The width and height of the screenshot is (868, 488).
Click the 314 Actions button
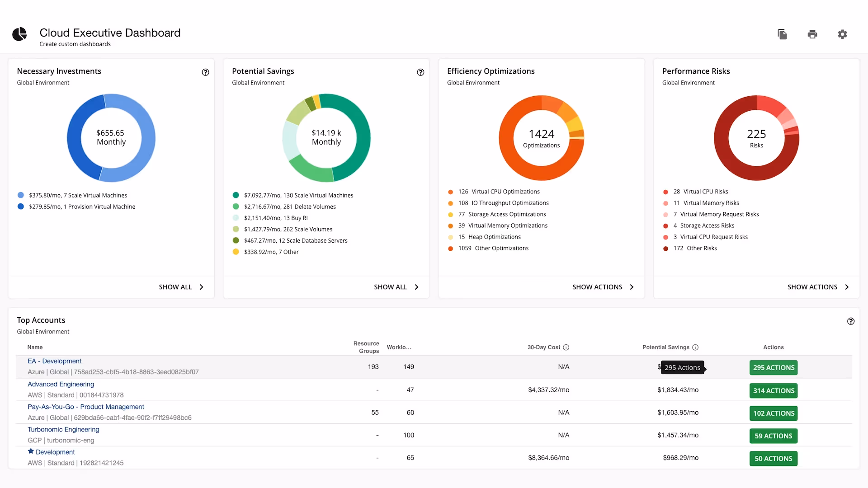[773, 391]
